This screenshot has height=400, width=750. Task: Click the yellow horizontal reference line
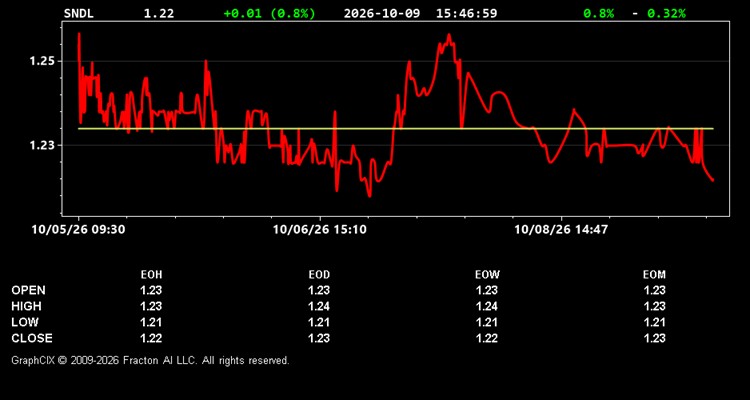pyautogui.click(x=396, y=128)
